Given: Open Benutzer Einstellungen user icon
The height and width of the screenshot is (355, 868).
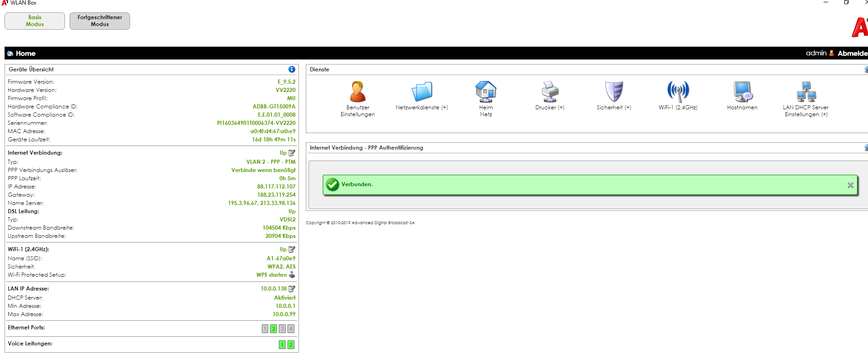Looking at the screenshot, I should click(358, 91).
